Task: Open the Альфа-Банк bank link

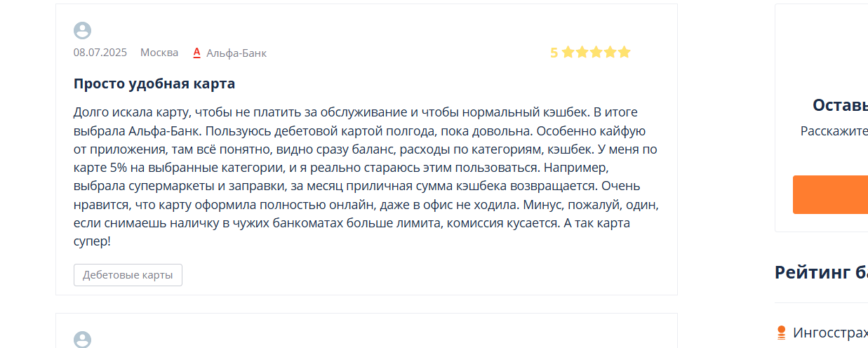Action: click(236, 53)
